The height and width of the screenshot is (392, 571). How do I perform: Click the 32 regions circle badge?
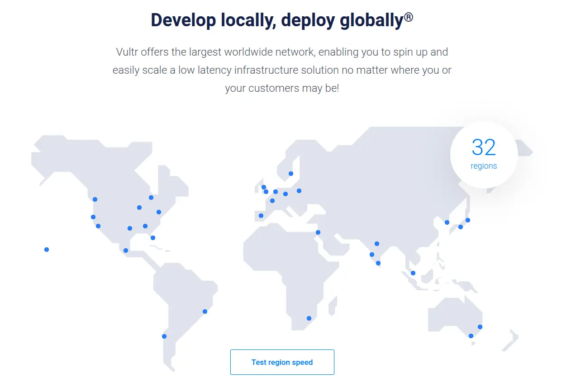pyautogui.click(x=484, y=154)
